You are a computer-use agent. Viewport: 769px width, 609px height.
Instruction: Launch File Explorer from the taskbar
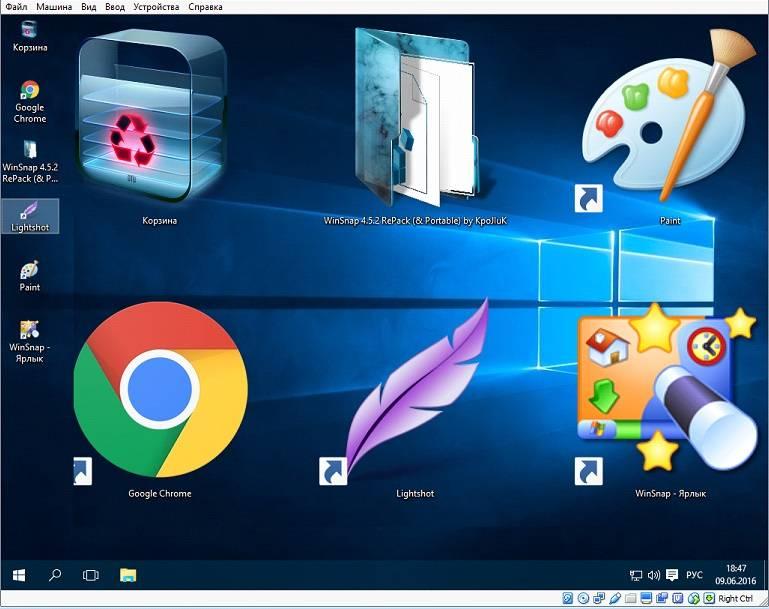128,575
